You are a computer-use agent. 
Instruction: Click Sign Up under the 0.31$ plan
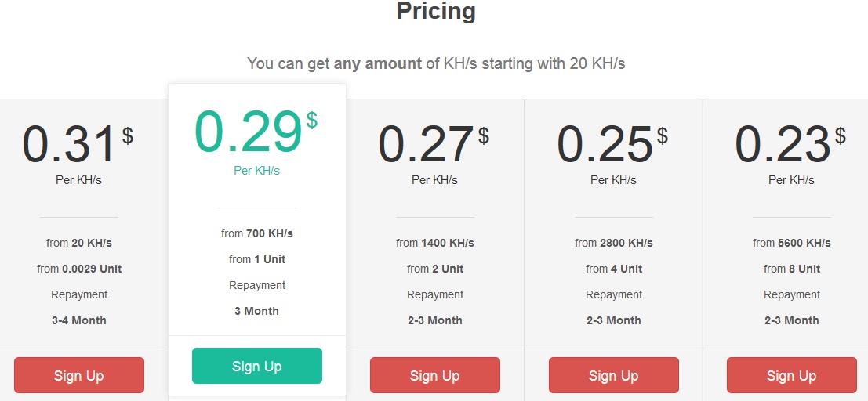[x=78, y=375]
